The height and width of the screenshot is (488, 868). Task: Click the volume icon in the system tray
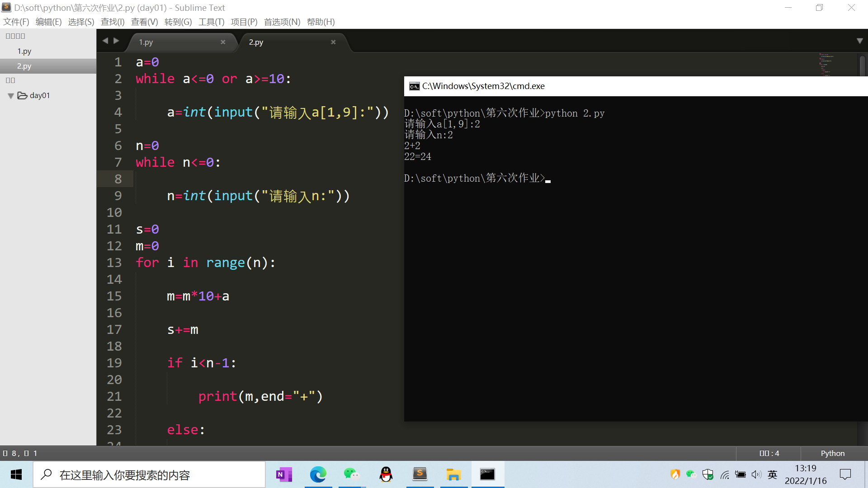point(756,474)
